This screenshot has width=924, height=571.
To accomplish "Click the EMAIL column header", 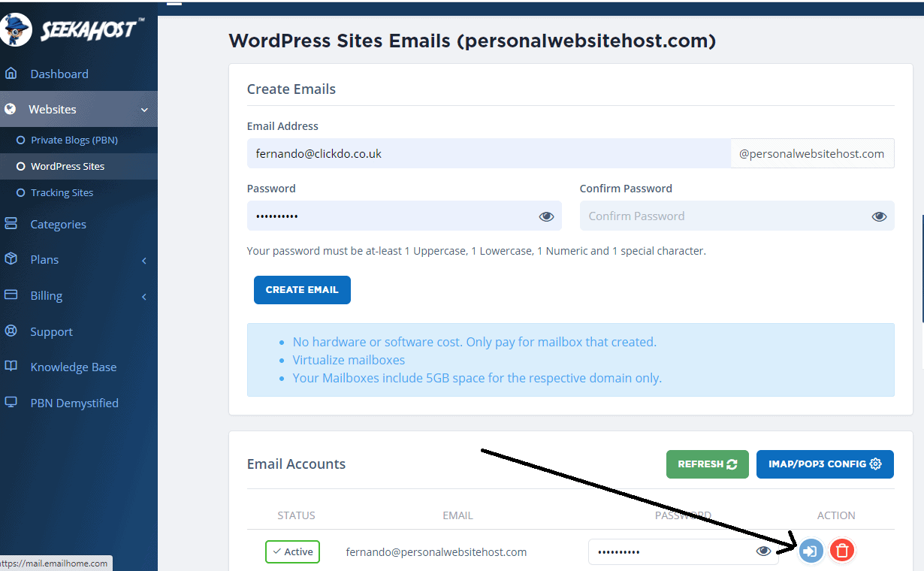I will [x=457, y=515].
